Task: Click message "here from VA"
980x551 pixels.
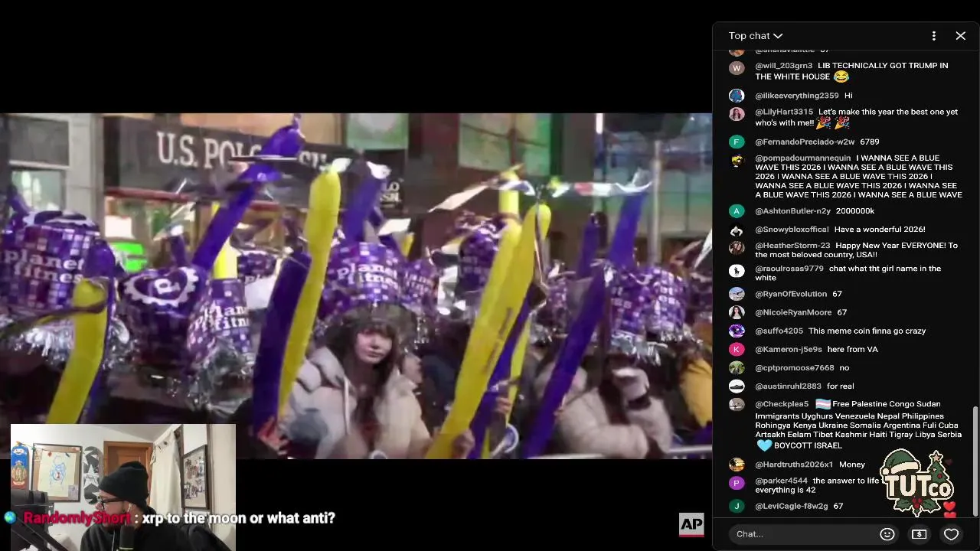Action: (852, 349)
